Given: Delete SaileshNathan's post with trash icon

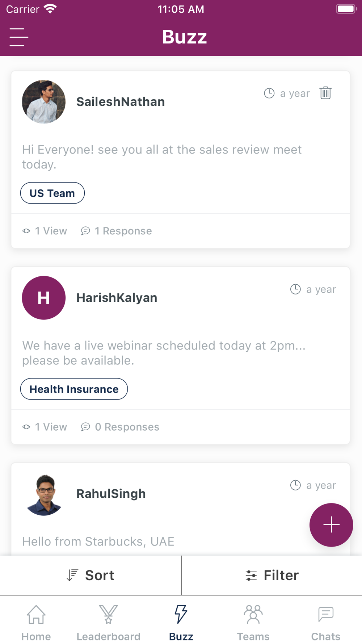Looking at the screenshot, I should point(325,93).
